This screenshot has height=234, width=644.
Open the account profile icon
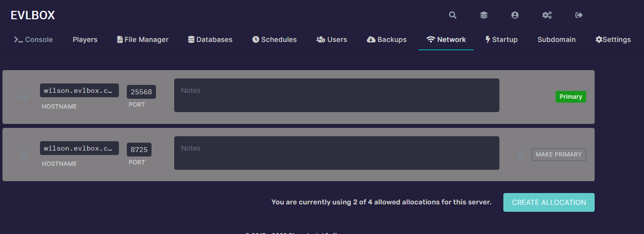click(x=515, y=15)
